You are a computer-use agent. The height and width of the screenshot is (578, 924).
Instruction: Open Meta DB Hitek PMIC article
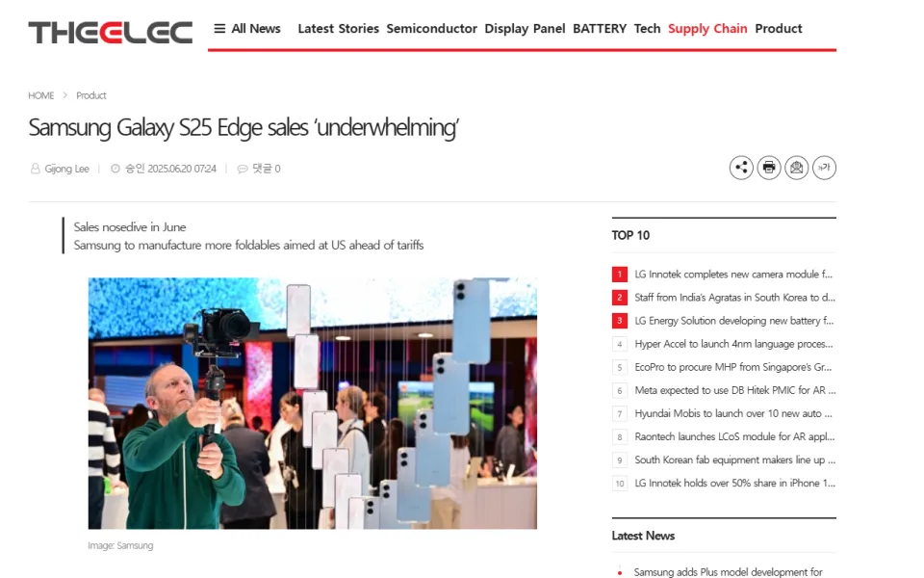point(733,390)
